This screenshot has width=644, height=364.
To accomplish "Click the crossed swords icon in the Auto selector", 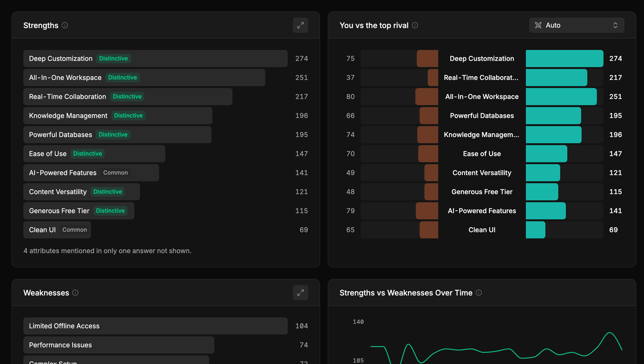I will click(538, 25).
